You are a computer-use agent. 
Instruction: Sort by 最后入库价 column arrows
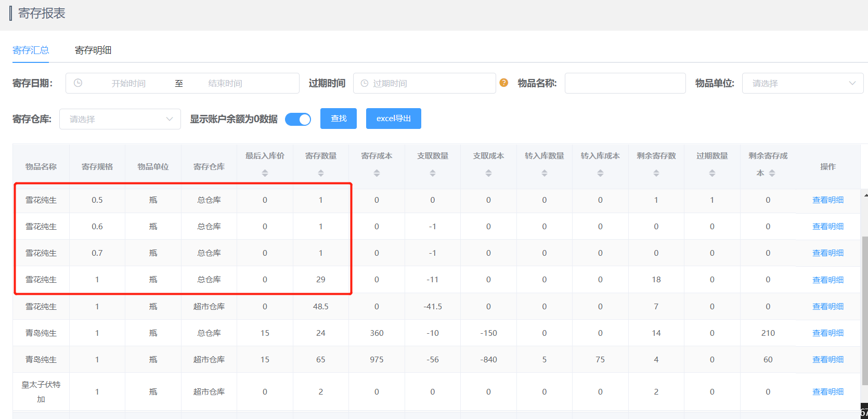(x=265, y=173)
